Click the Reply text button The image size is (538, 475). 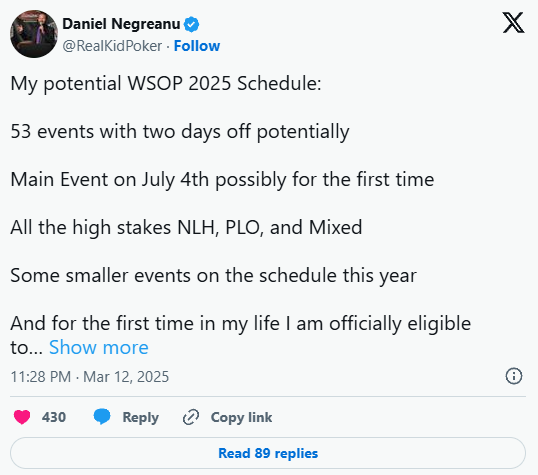coord(141,417)
